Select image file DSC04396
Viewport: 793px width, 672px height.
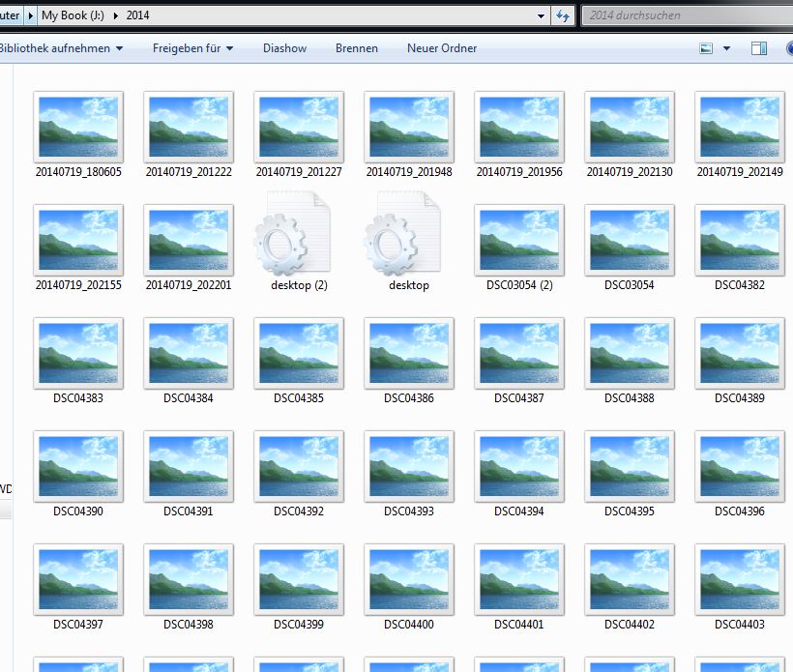click(x=740, y=475)
